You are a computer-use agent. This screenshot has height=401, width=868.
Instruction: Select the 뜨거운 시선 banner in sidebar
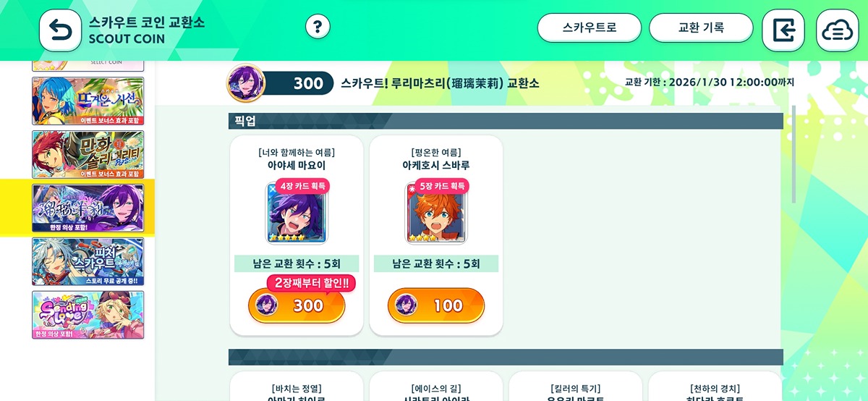click(88, 101)
